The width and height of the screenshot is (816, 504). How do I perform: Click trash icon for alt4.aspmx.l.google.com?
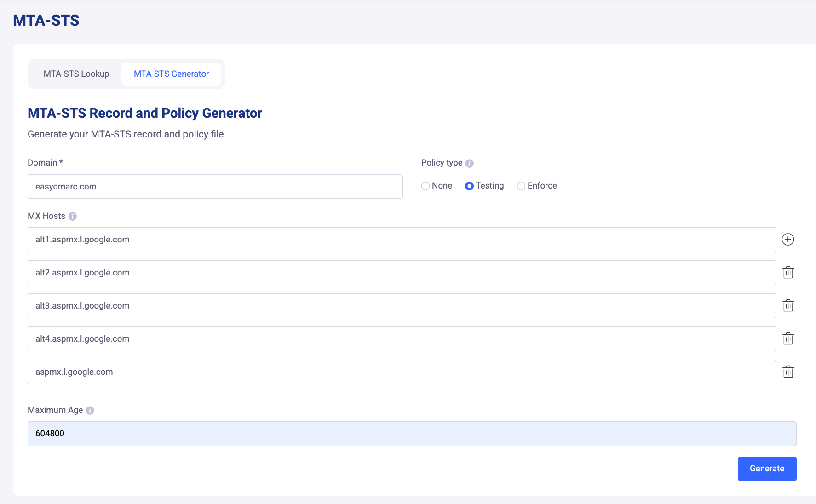point(788,339)
